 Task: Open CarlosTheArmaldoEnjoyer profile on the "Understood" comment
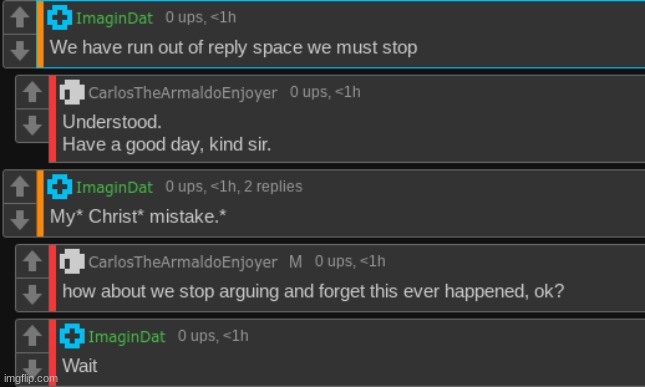[x=183, y=93]
